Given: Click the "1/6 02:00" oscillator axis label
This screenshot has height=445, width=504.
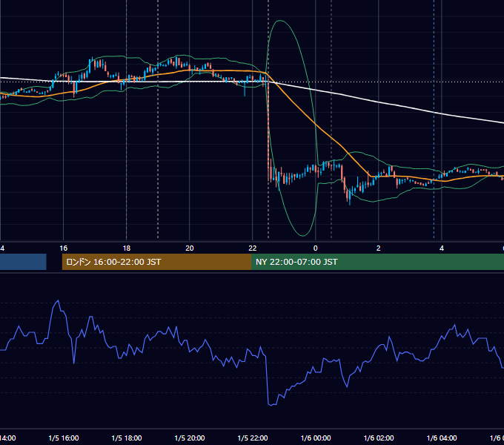Looking at the screenshot, I should (379, 438).
